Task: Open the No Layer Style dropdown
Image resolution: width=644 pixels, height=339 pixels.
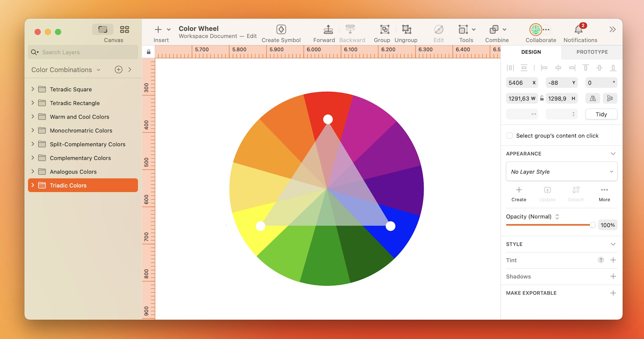Action: click(x=561, y=171)
